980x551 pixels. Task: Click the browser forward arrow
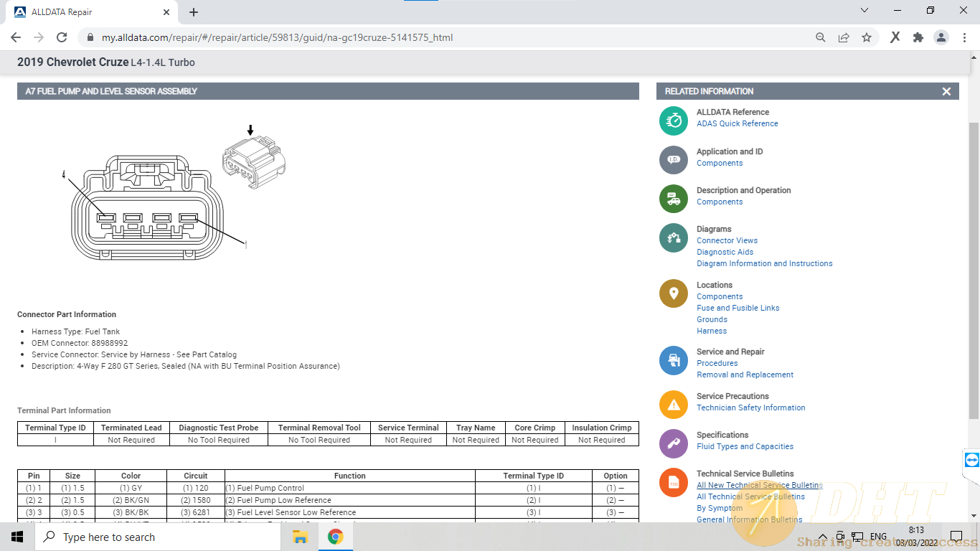pyautogui.click(x=39, y=37)
